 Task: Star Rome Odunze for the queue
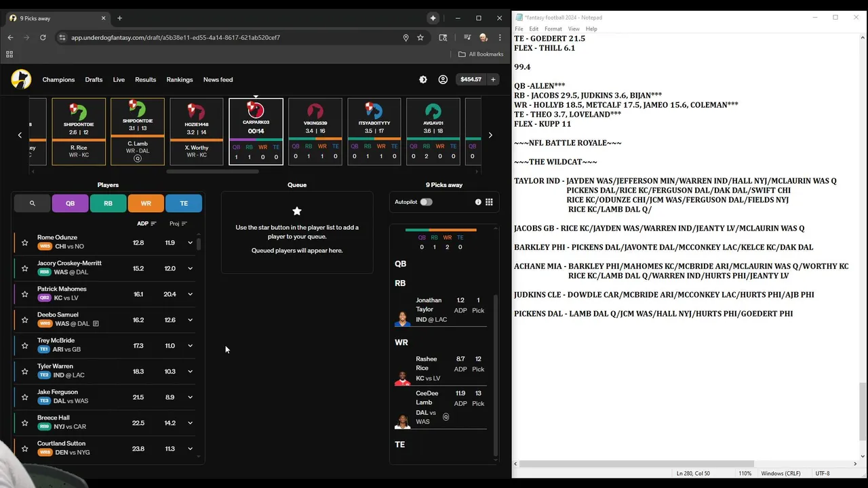click(x=25, y=243)
